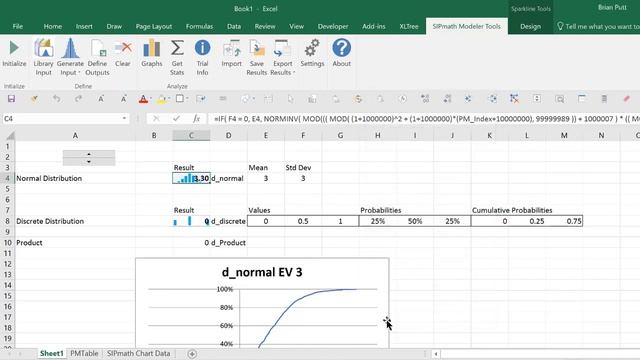The image size is (640, 360).
Task: Click the Tell me lightbulb search
Action: 560,27
